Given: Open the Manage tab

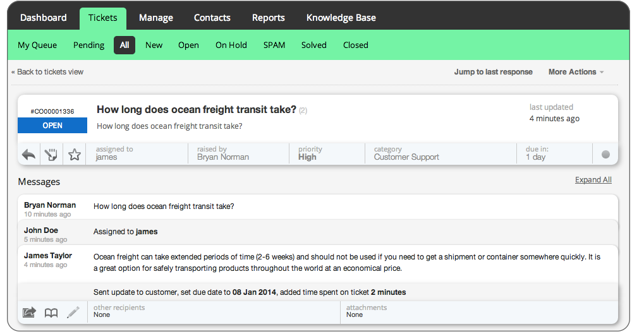Looking at the screenshot, I should [x=156, y=18].
